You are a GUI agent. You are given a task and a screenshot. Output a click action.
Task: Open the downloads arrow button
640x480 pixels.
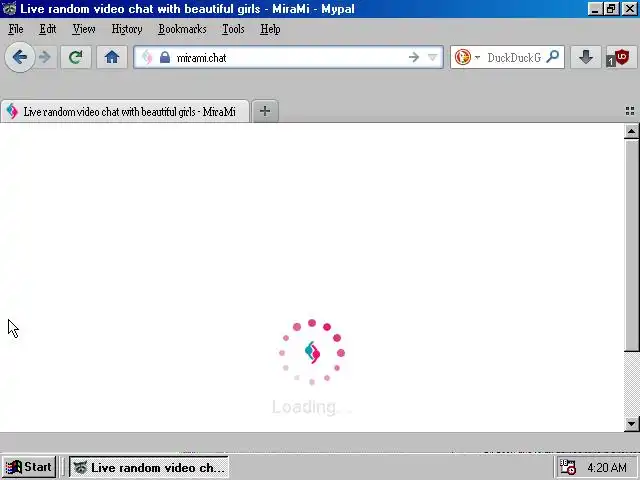coord(586,57)
